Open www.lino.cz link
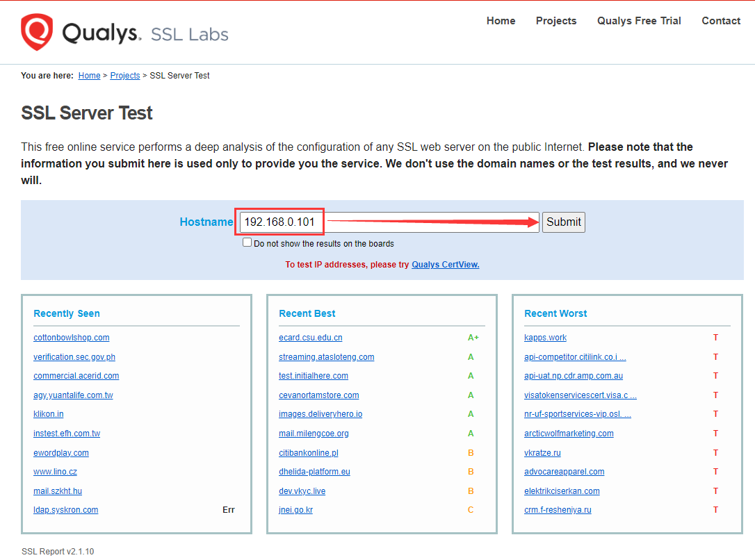 (56, 472)
